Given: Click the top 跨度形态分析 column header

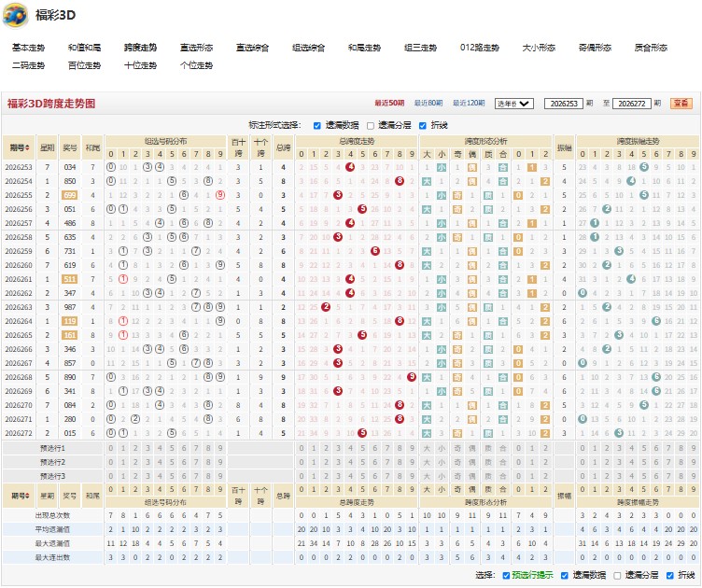Looking at the screenshot, I should coord(485,142).
